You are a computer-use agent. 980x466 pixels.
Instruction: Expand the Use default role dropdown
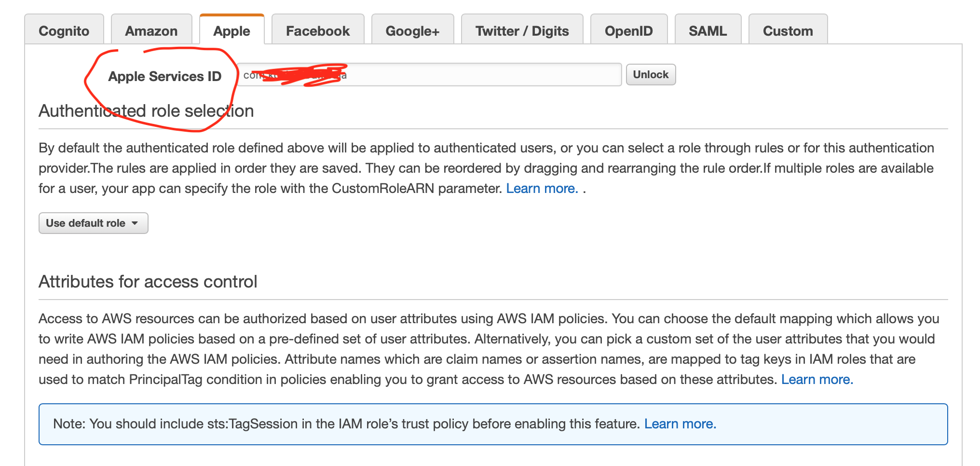pyautogui.click(x=94, y=223)
